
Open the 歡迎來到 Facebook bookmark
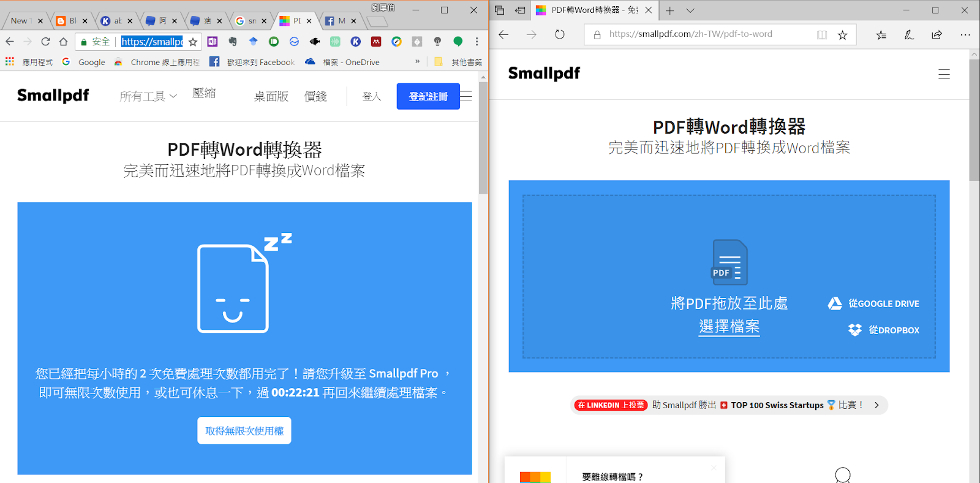[252, 62]
